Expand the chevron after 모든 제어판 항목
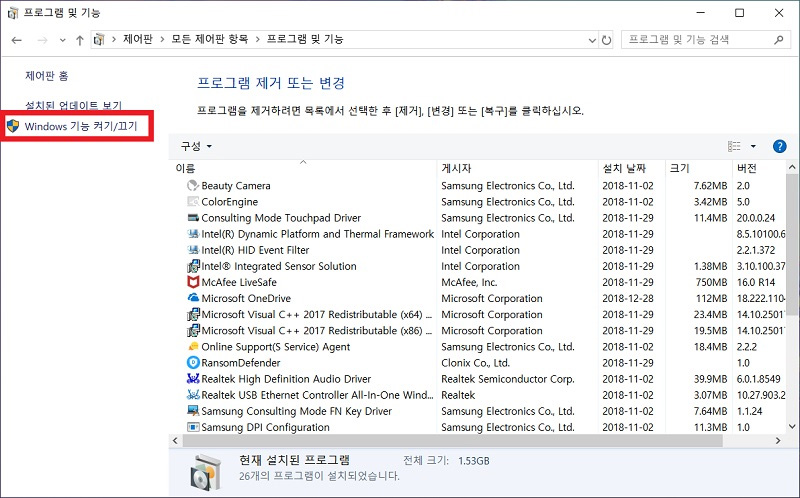 pos(258,39)
